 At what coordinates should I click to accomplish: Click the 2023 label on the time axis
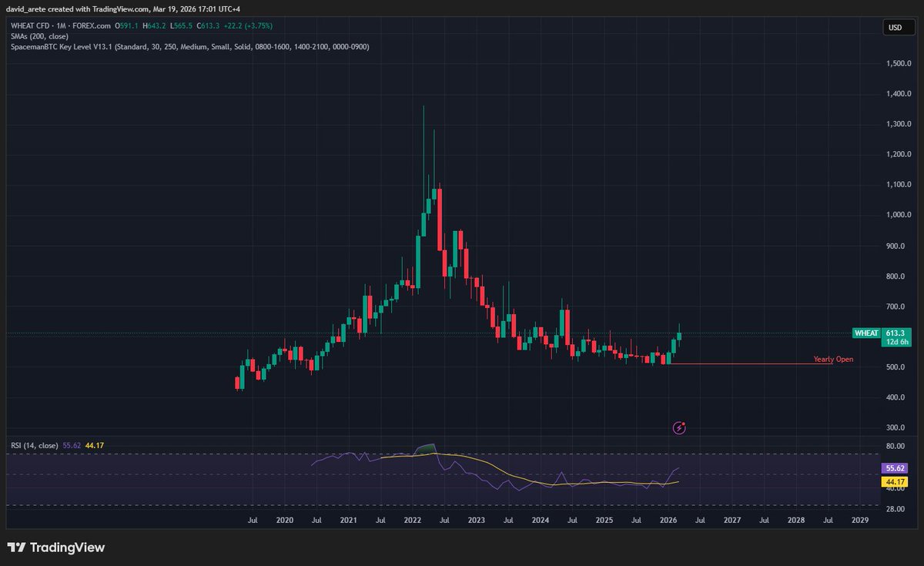(x=477, y=521)
